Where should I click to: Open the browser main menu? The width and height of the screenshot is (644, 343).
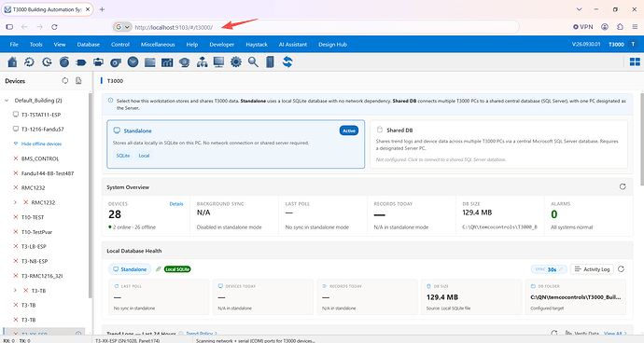tap(635, 27)
